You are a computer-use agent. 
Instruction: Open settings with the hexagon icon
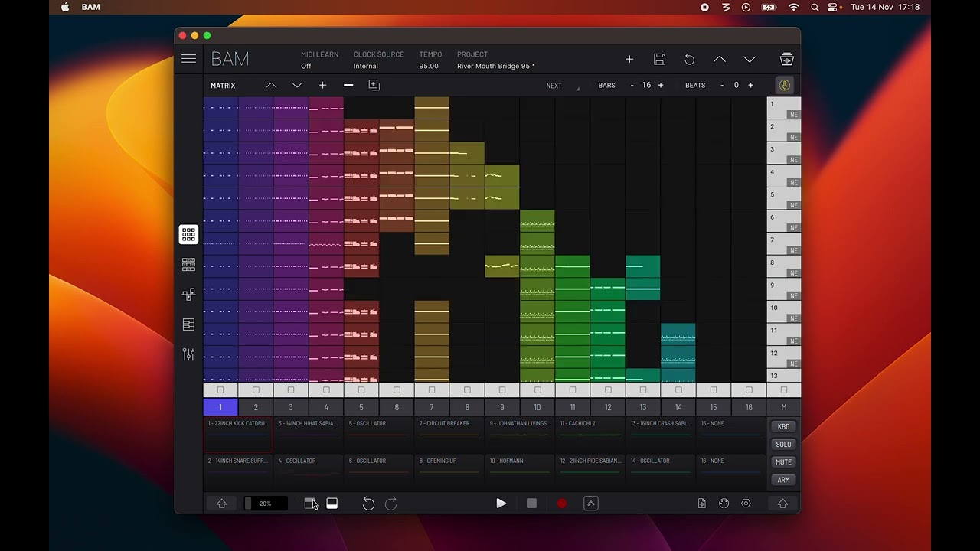(746, 504)
